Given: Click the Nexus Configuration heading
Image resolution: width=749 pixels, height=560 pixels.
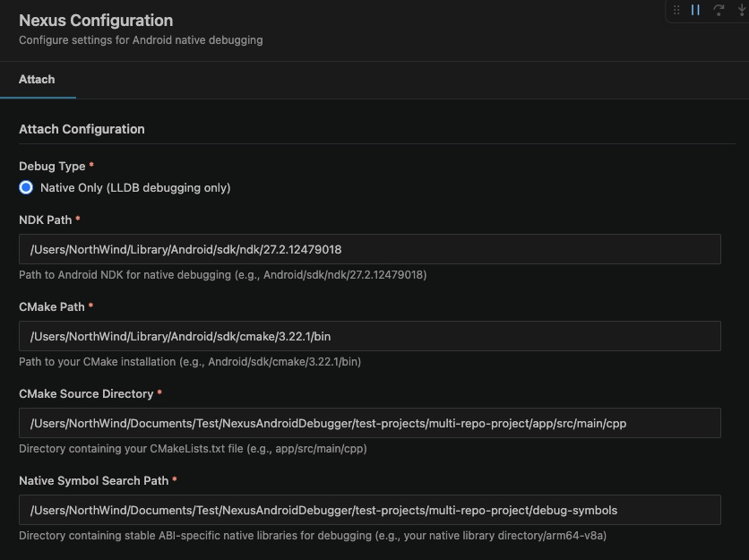Looking at the screenshot, I should 96,21.
